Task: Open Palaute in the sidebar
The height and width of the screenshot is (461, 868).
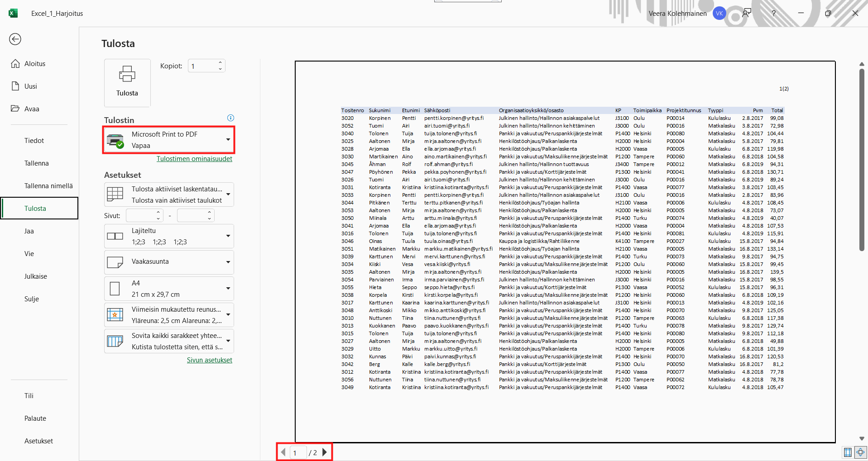Action: (x=35, y=418)
